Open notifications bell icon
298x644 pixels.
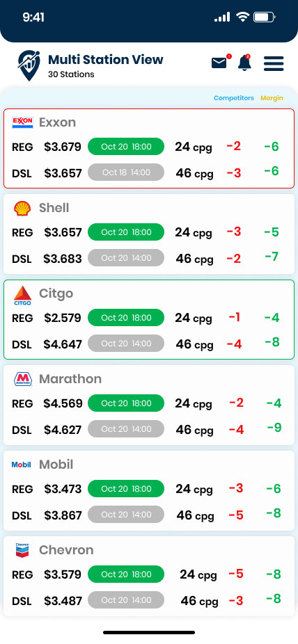[x=244, y=63]
